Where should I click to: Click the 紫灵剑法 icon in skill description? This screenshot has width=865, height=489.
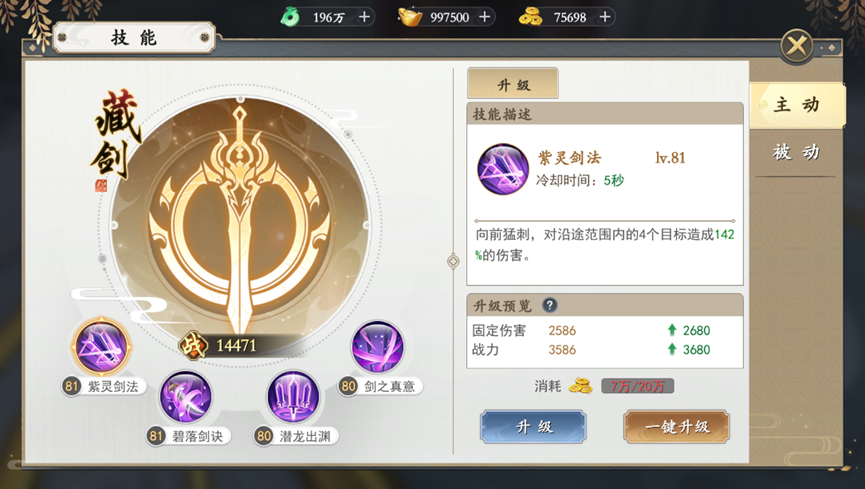(503, 169)
